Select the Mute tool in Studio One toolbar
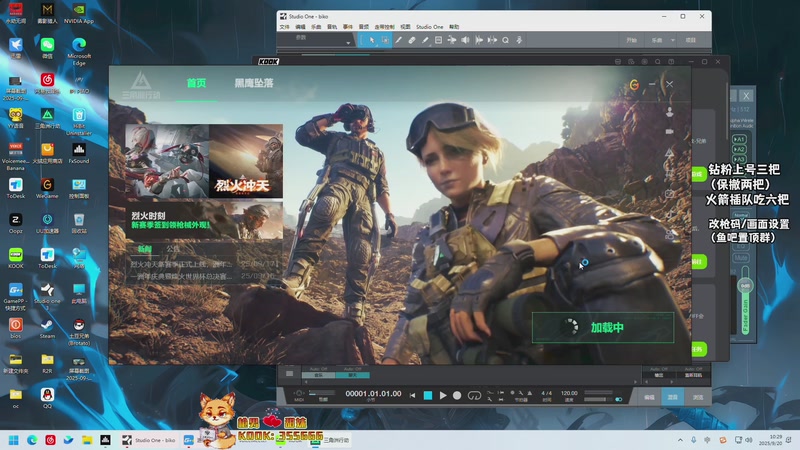The image size is (800, 450). pos(438,40)
